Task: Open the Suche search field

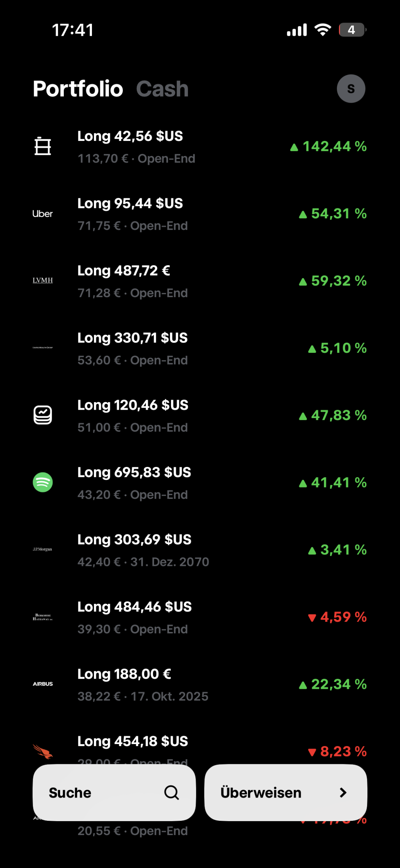Action: [104, 793]
